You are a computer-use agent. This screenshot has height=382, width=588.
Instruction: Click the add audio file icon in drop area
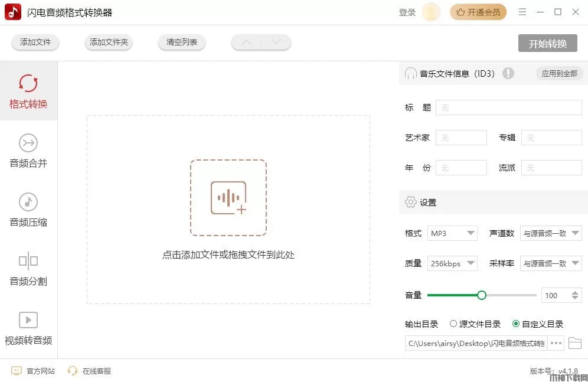[x=228, y=198]
